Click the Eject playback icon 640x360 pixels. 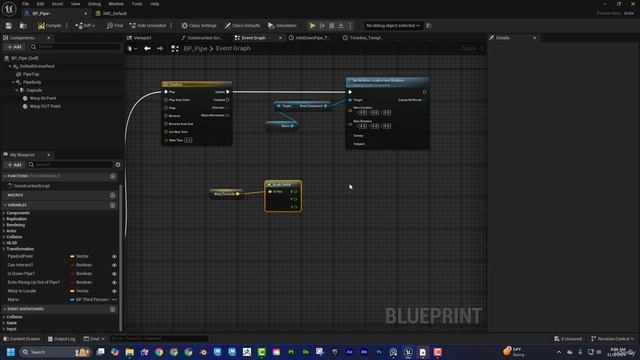coord(341,25)
